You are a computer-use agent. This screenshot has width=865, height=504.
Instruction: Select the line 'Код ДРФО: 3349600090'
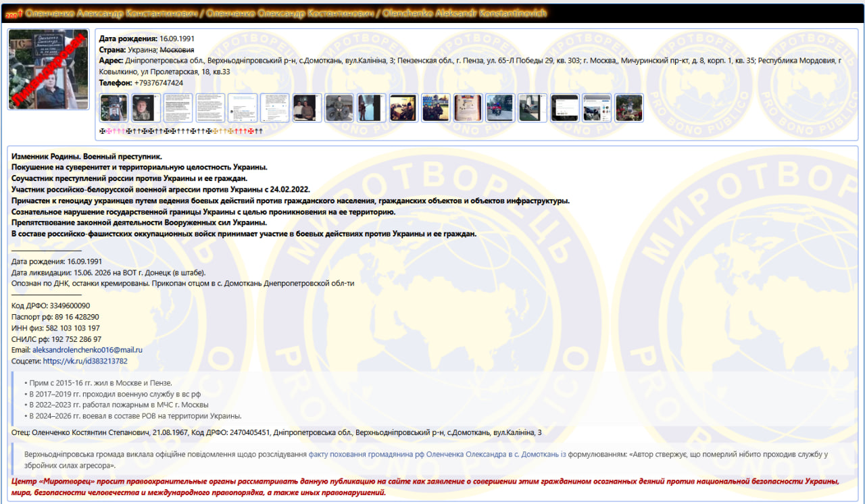(x=51, y=306)
